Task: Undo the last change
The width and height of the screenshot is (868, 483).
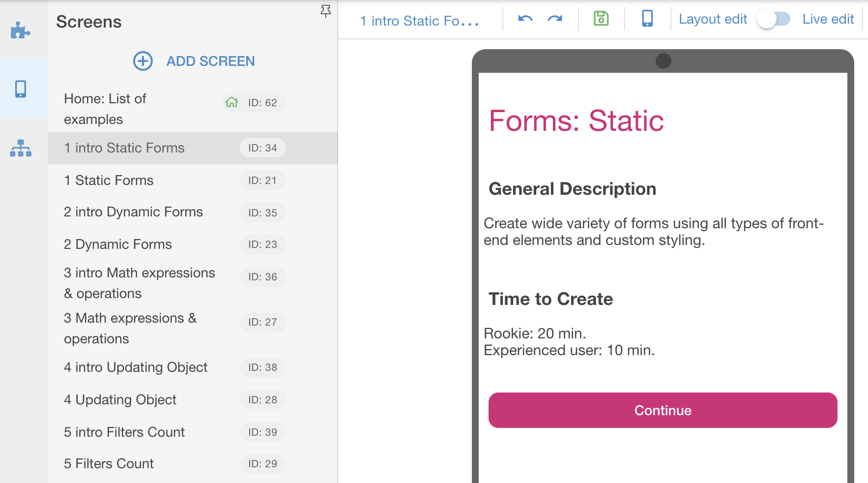Action: pyautogui.click(x=525, y=19)
